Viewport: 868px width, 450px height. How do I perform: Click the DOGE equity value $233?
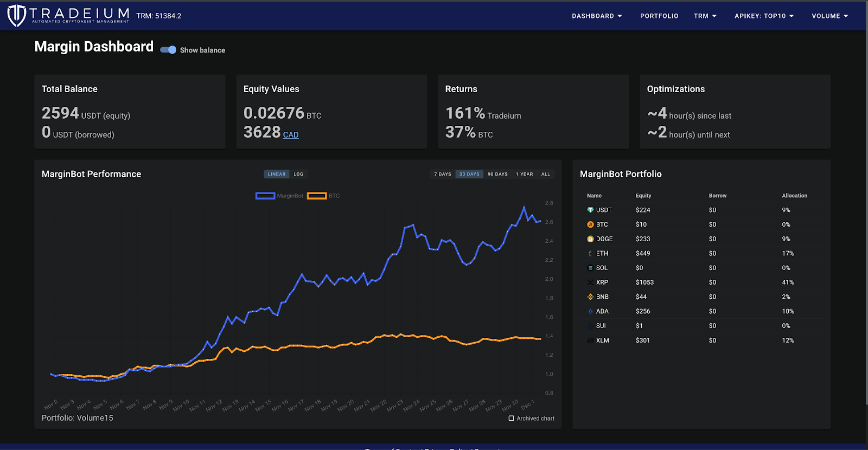click(x=643, y=239)
